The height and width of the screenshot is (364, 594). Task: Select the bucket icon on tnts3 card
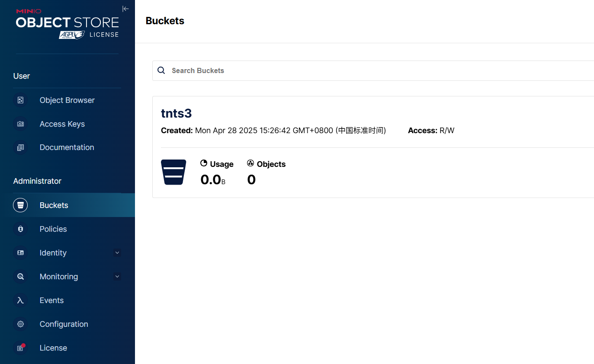click(173, 172)
